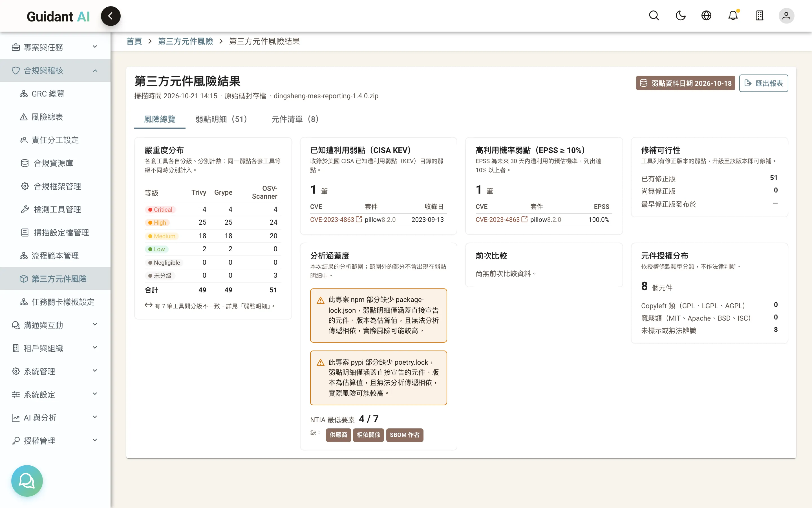Expand the 專案與任務 menu section
This screenshot has height=508, width=812.
click(55, 47)
